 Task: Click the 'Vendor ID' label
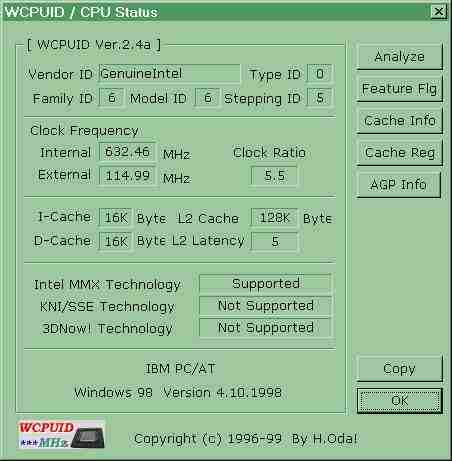coord(60,74)
